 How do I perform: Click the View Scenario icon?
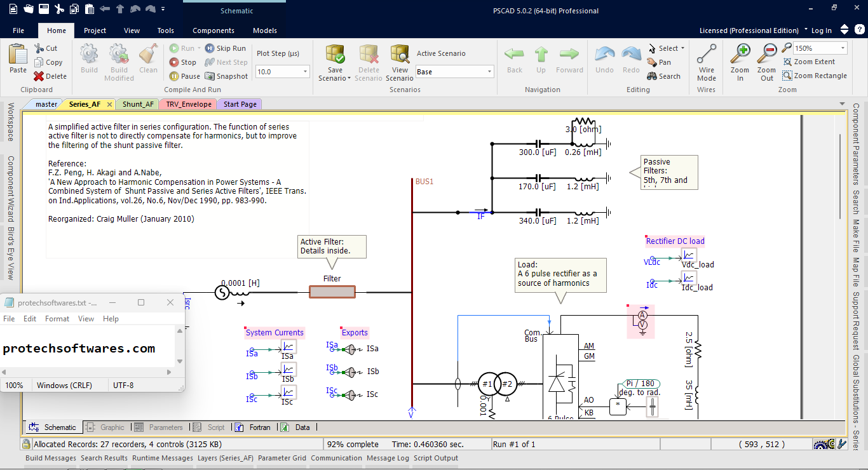click(x=400, y=54)
